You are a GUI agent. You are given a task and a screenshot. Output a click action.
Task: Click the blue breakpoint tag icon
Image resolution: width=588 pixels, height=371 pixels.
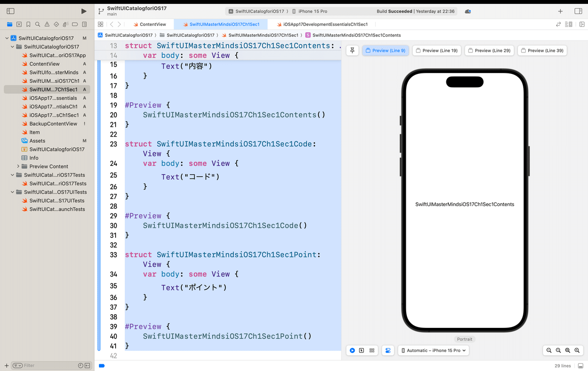point(102,366)
